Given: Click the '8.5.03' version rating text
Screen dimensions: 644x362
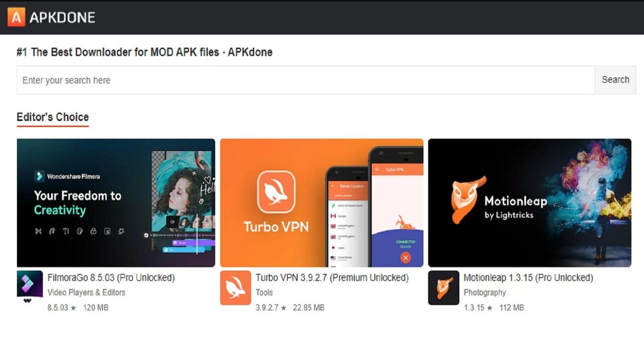Looking at the screenshot, I should pos(61,307).
